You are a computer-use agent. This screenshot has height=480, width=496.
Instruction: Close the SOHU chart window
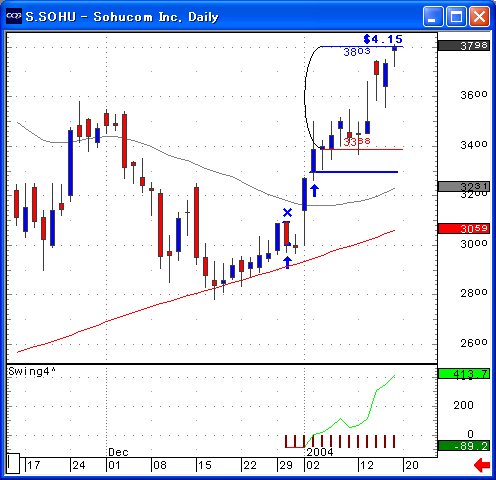479,16
